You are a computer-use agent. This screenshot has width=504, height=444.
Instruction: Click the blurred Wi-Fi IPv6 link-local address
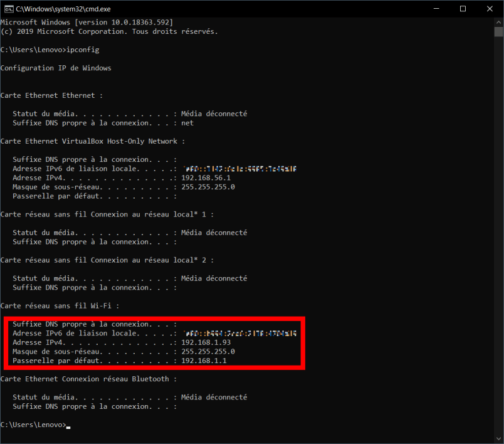click(239, 334)
